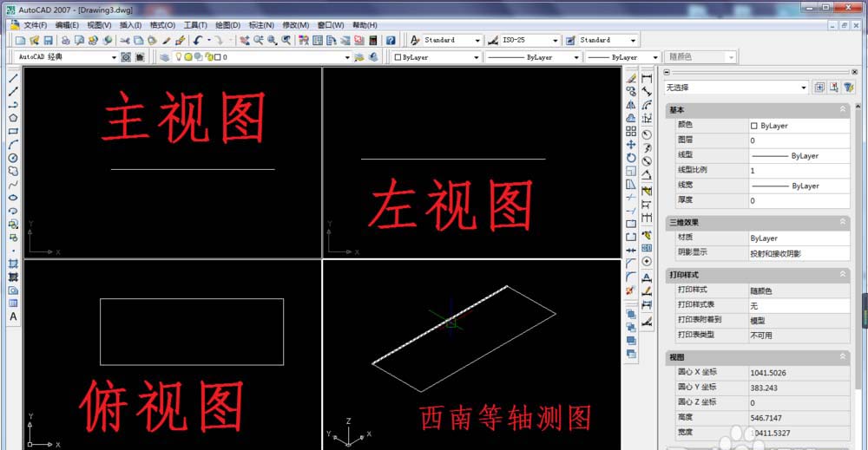Viewport: 868px width, 450px height.
Task: Pick the Multiline Text tool
Action: (13, 317)
